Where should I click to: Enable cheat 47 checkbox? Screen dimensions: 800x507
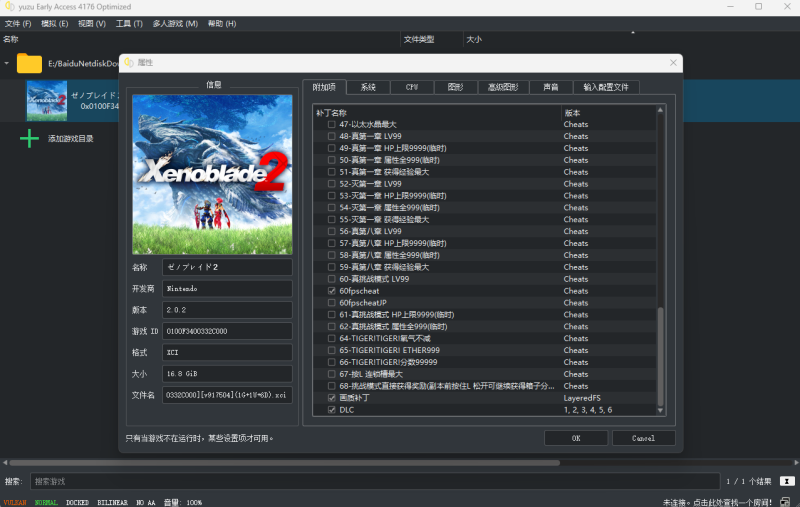pos(332,124)
